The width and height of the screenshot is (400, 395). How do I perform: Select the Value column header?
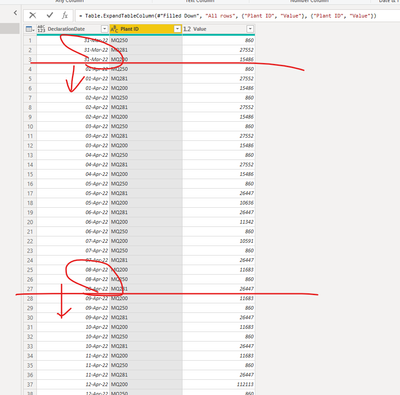[x=219, y=29]
